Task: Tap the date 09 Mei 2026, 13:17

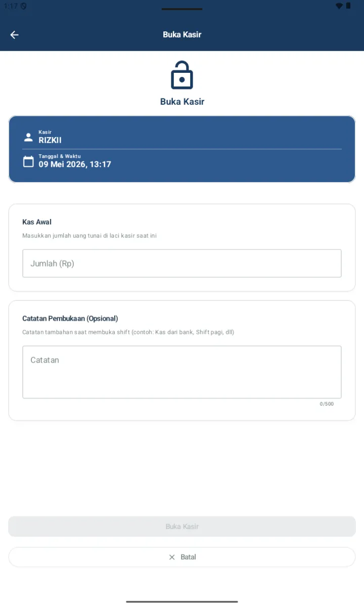Action: click(x=75, y=164)
